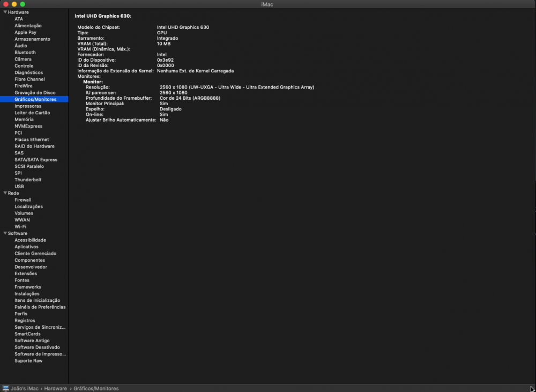
Task: Open Diagnósticos in the sidebar
Action: point(29,72)
